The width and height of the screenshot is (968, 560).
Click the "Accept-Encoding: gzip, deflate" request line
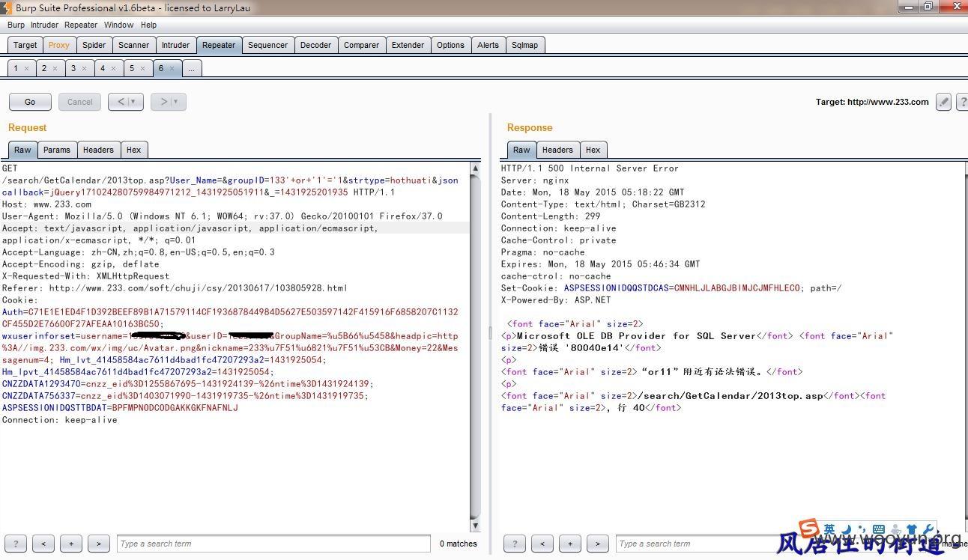pos(80,264)
